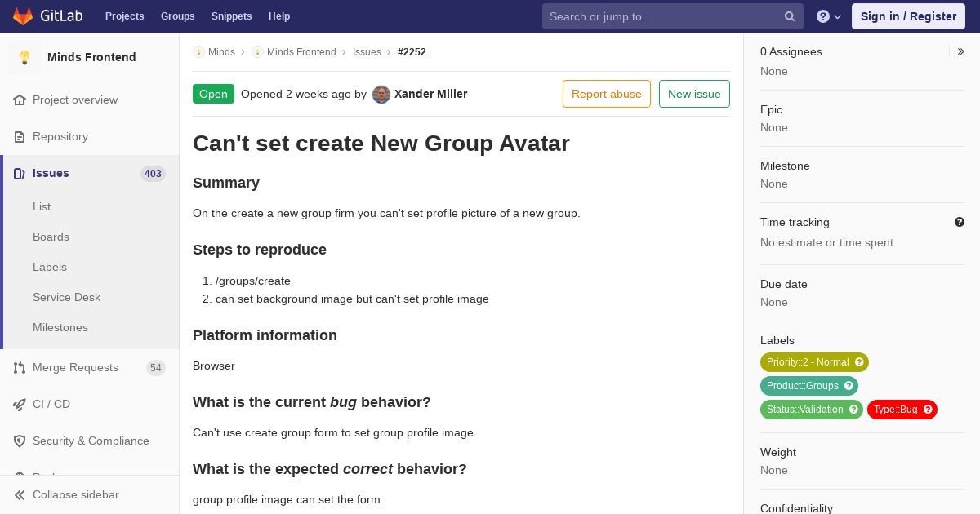Viewport: 980px width, 514px height.
Task: Click the Project overview house icon
Action: (x=20, y=100)
